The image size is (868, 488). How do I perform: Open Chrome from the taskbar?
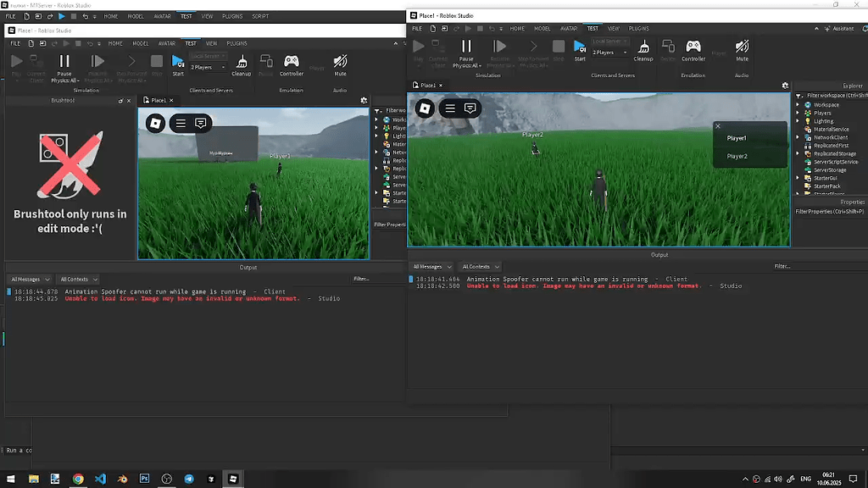pos(78,479)
